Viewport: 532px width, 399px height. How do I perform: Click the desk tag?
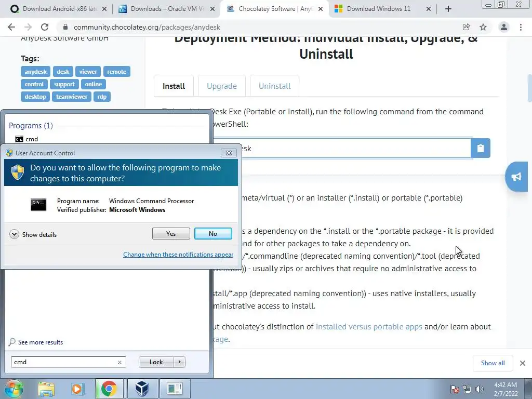(63, 72)
